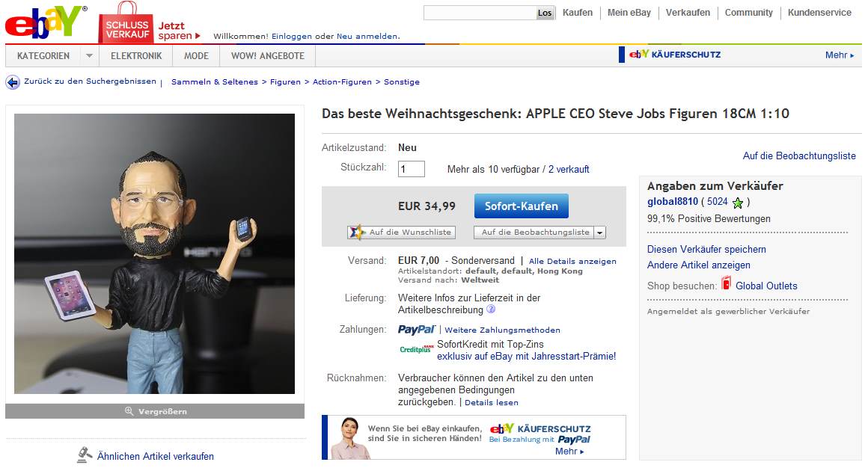This screenshot has width=868, height=468.
Task: Click the magnifier icon beside Vergrößern
Action: click(x=129, y=411)
